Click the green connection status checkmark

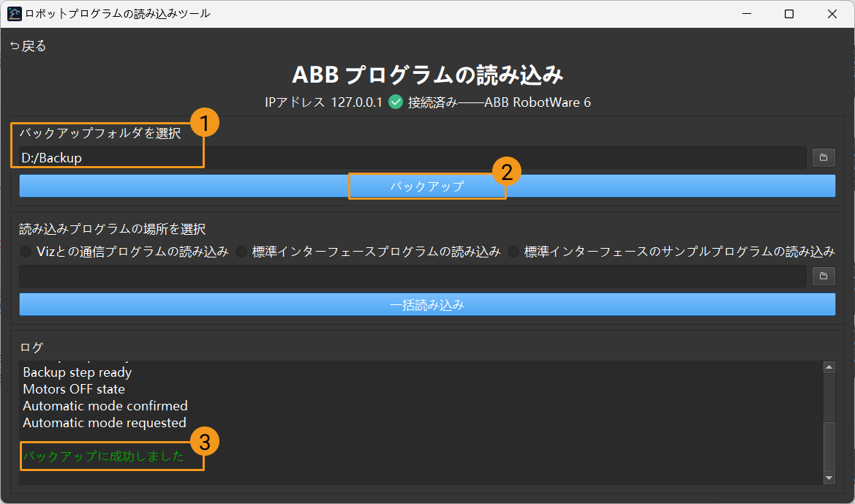point(396,102)
